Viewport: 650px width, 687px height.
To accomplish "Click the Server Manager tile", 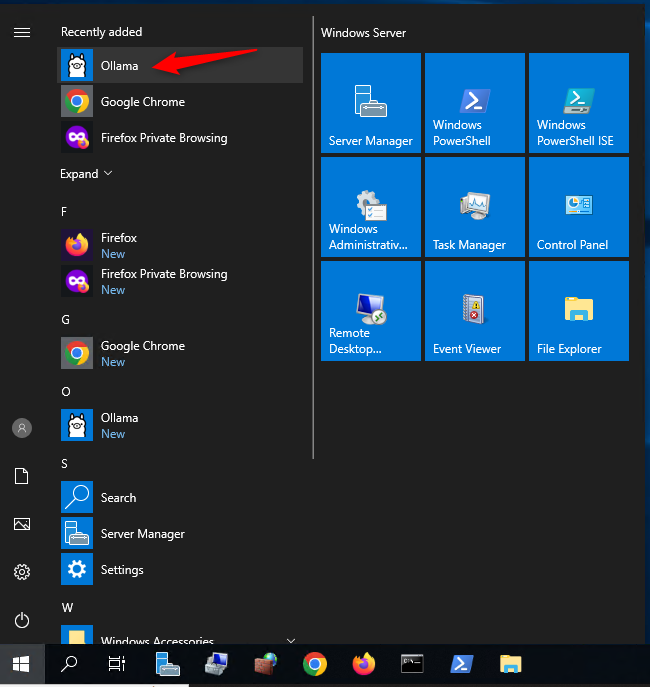I will (371, 103).
